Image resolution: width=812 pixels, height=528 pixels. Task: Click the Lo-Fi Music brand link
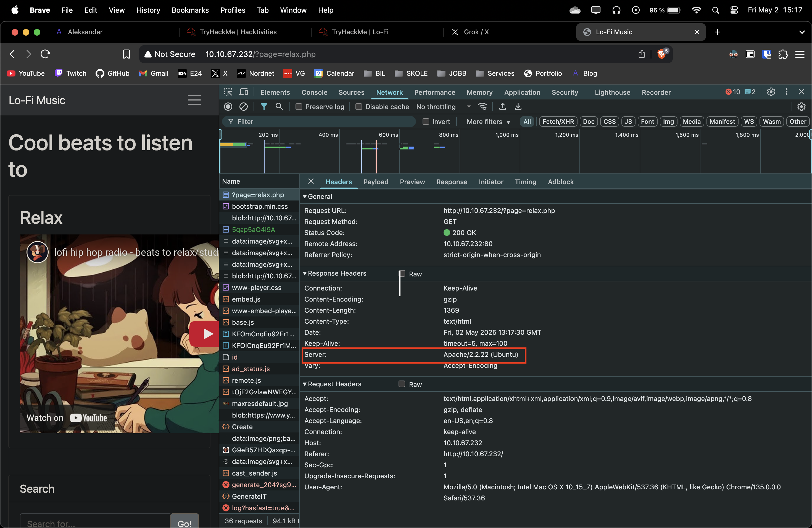(x=37, y=100)
